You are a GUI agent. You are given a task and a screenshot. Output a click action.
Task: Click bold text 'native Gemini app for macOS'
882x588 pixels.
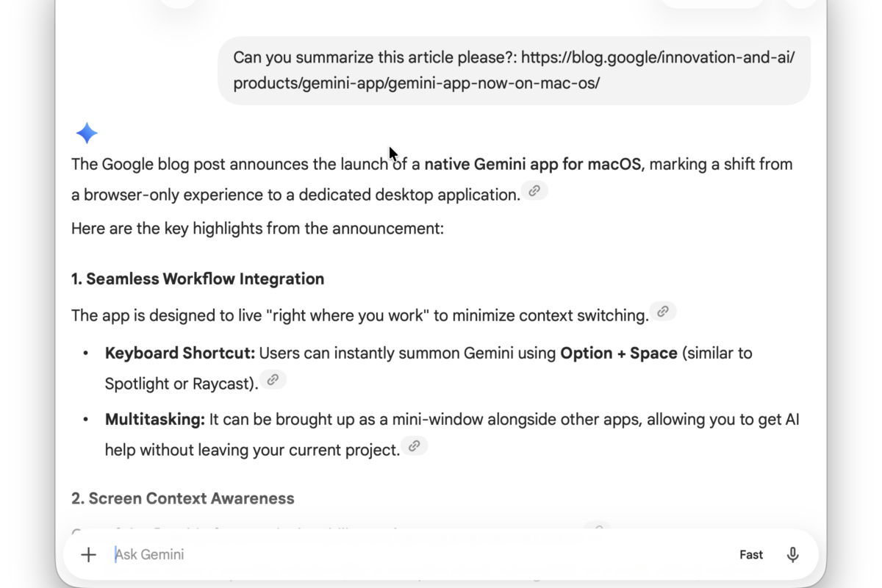(x=533, y=164)
